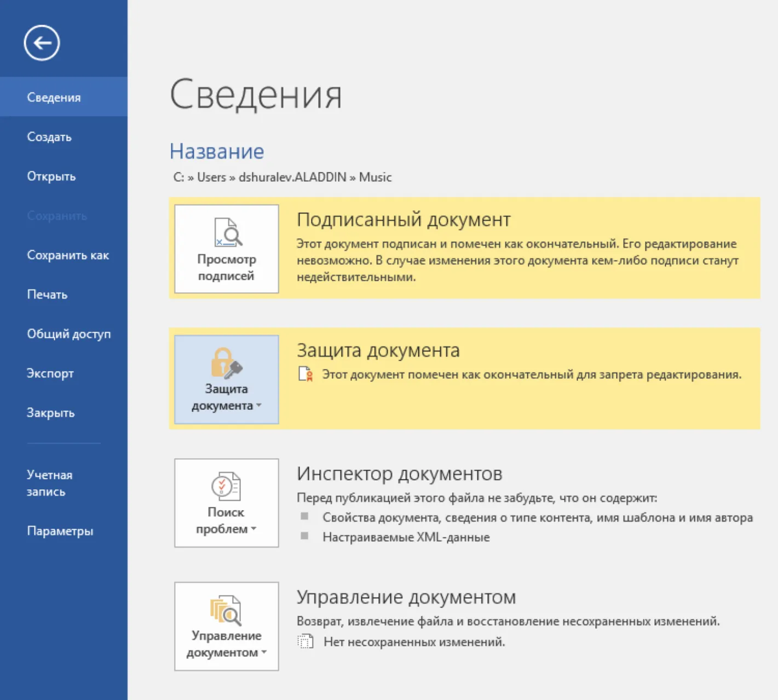
Task: Click the Music folder in path
Action: tap(375, 177)
